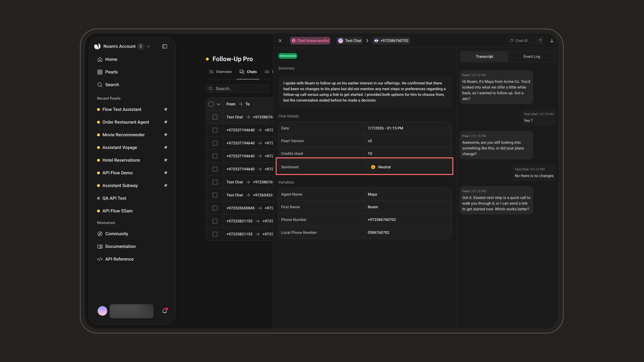
Task: Open the Community resource link
Action: (113, 234)
